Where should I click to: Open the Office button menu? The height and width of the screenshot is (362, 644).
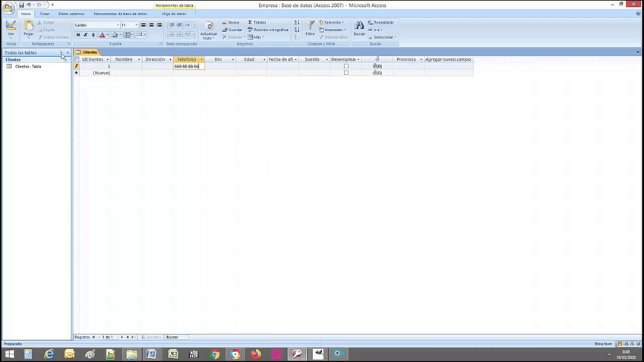(8, 8)
